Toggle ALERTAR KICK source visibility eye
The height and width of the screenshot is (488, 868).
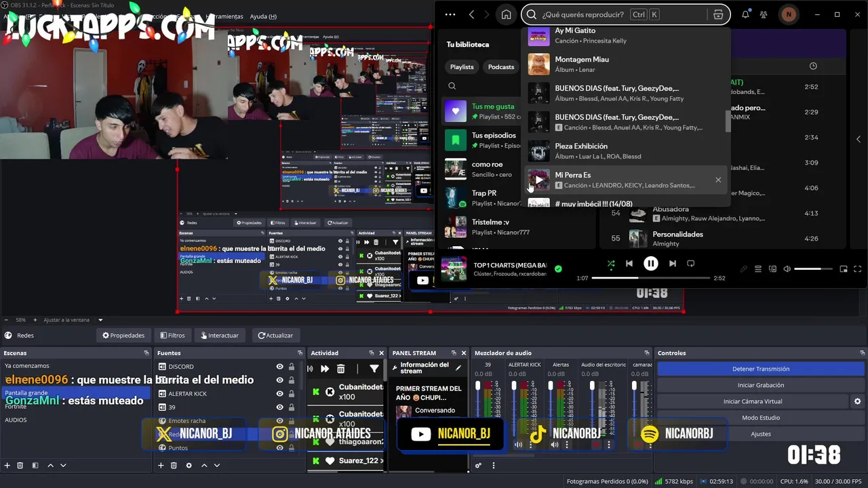[x=279, y=394]
